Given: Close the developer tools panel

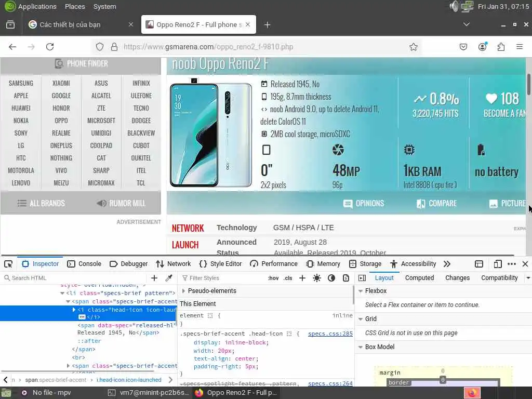Looking at the screenshot, I should click(x=525, y=264).
